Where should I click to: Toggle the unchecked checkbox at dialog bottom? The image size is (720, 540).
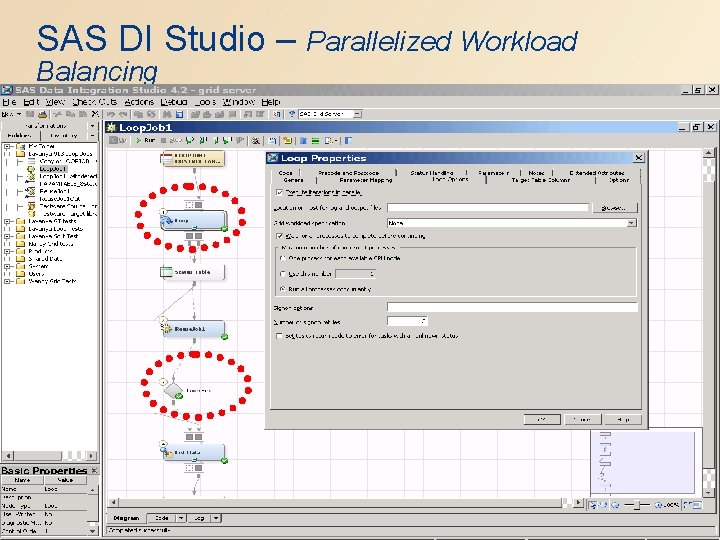279,336
